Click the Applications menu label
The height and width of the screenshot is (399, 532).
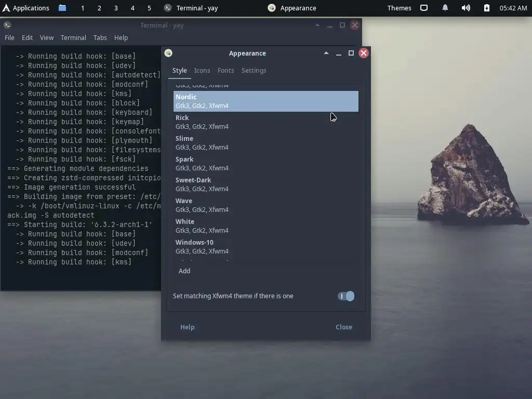(31, 8)
